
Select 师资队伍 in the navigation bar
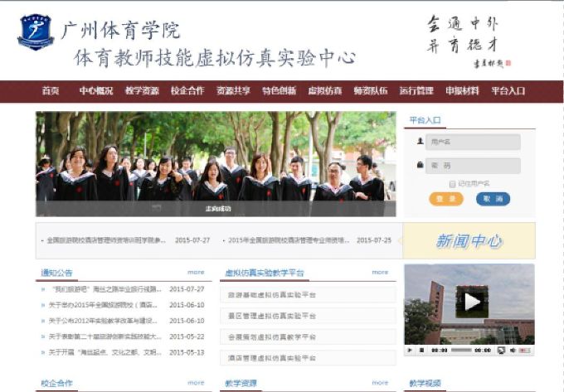pyautogui.click(x=370, y=91)
